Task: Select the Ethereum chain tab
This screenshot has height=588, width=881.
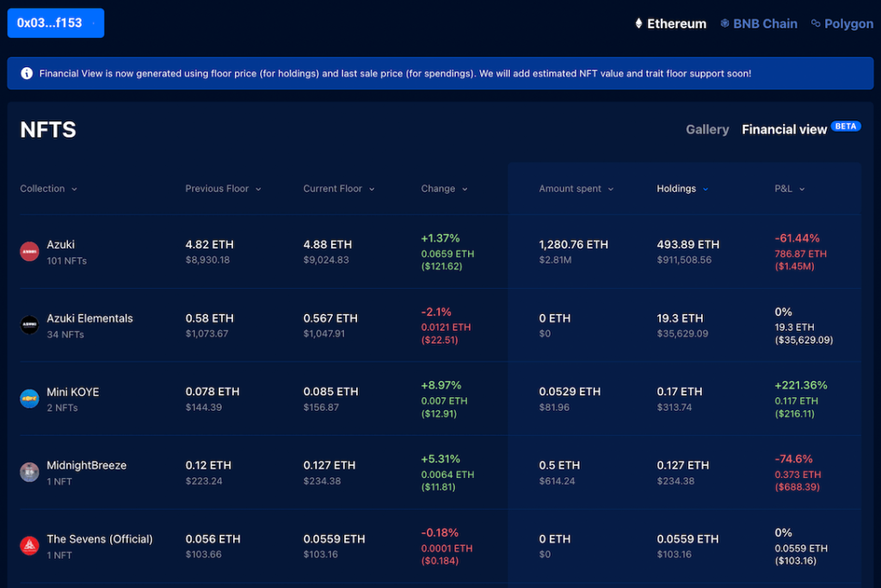Action: click(x=670, y=23)
